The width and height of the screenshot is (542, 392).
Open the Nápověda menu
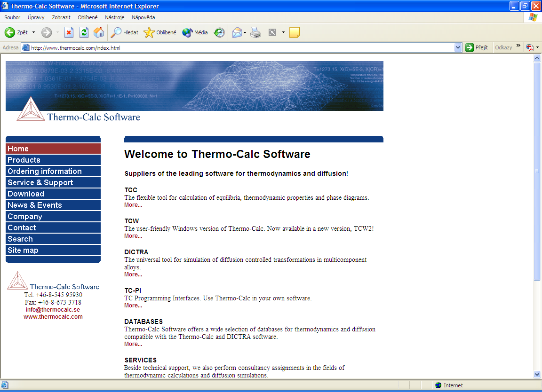pyautogui.click(x=143, y=17)
